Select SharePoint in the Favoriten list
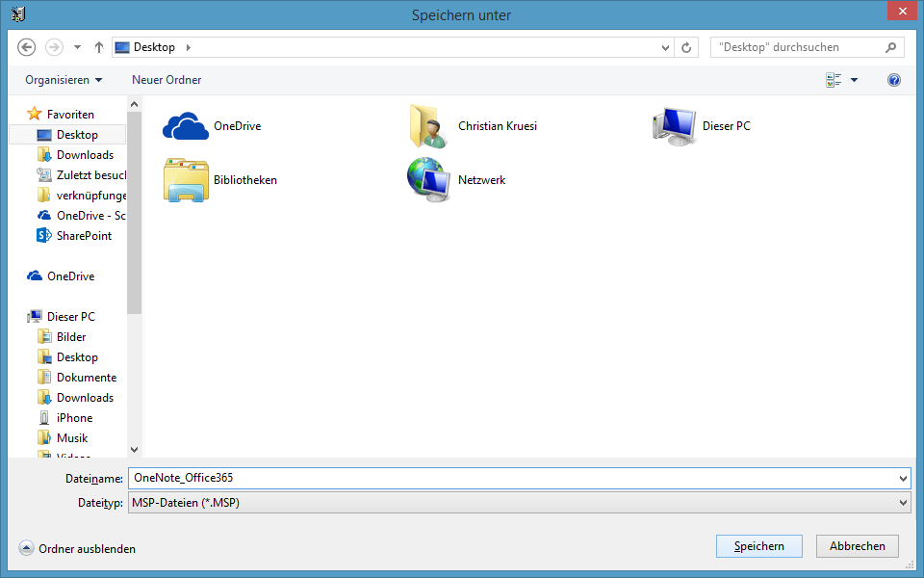This screenshot has height=578, width=924. click(x=84, y=236)
